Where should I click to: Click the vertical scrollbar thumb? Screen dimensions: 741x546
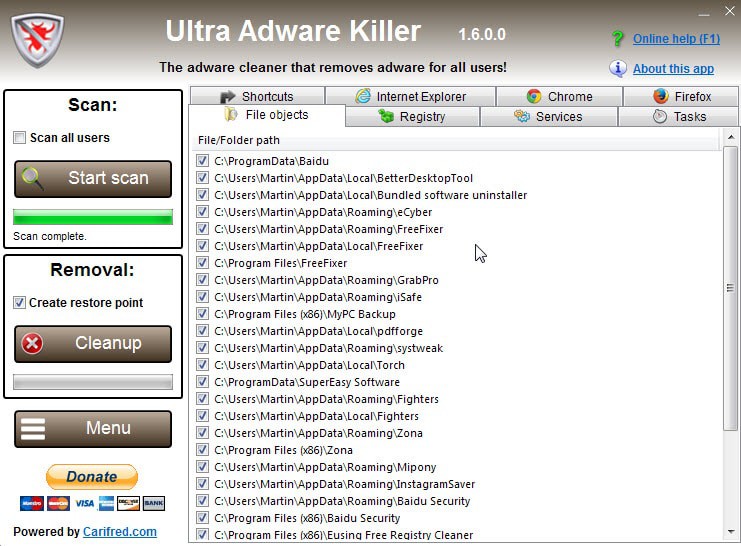pos(730,288)
